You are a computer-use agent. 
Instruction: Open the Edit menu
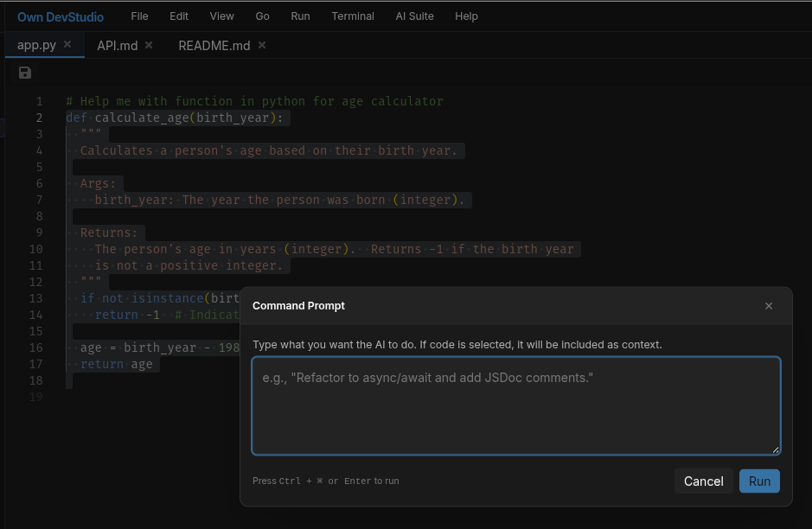click(178, 16)
